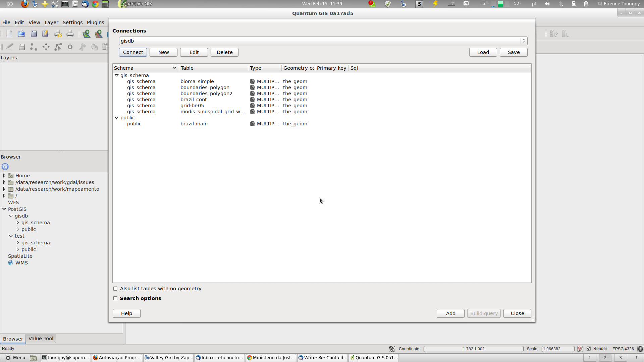Enable 'Also list tables with no geometry'
Viewport: 644px width, 362px height.
(115, 289)
